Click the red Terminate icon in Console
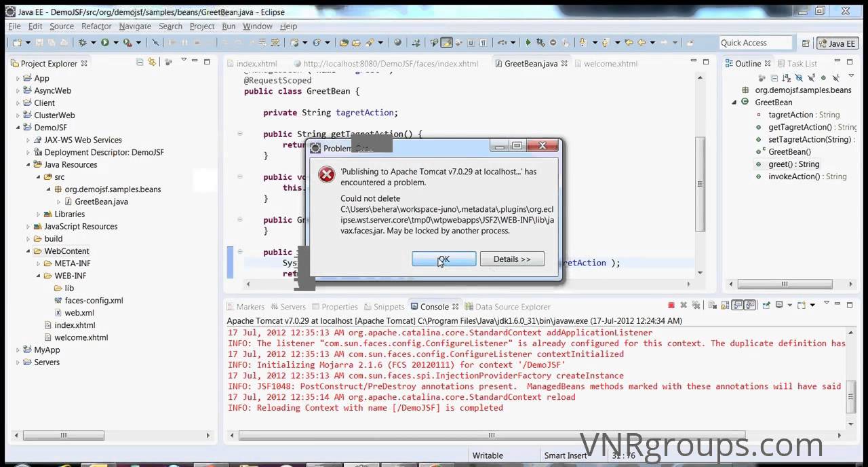The height and width of the screenshot is (467, 868). coord(671,305)
